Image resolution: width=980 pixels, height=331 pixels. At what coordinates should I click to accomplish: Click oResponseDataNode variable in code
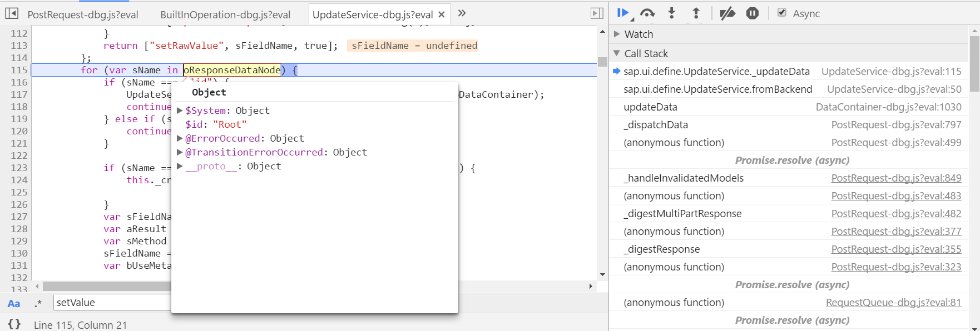[x=232, y=70]
